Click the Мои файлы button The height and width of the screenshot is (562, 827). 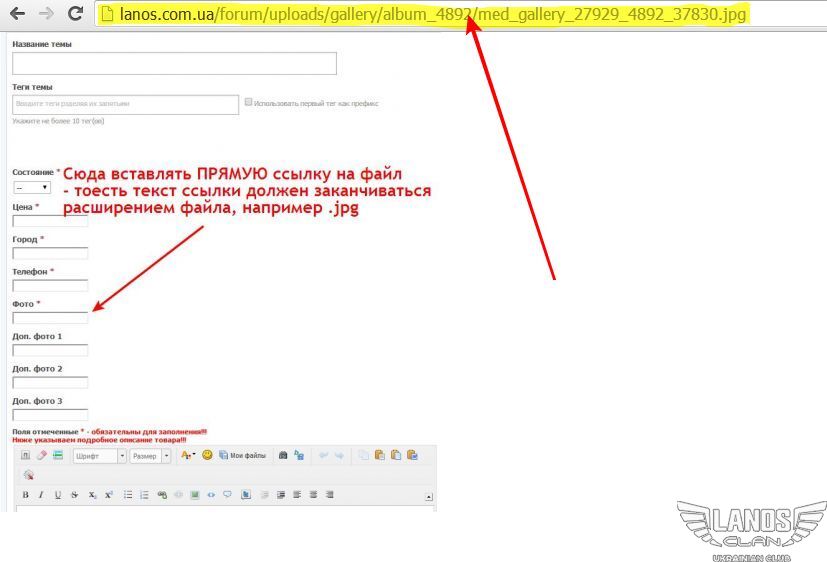coord(243,455)
